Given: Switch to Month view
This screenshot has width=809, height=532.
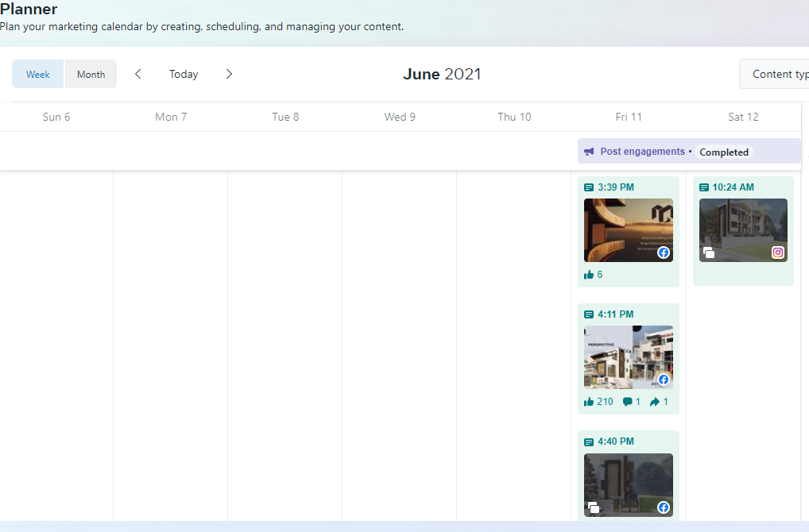Looking at the screenshot, I should coord(91,74).
